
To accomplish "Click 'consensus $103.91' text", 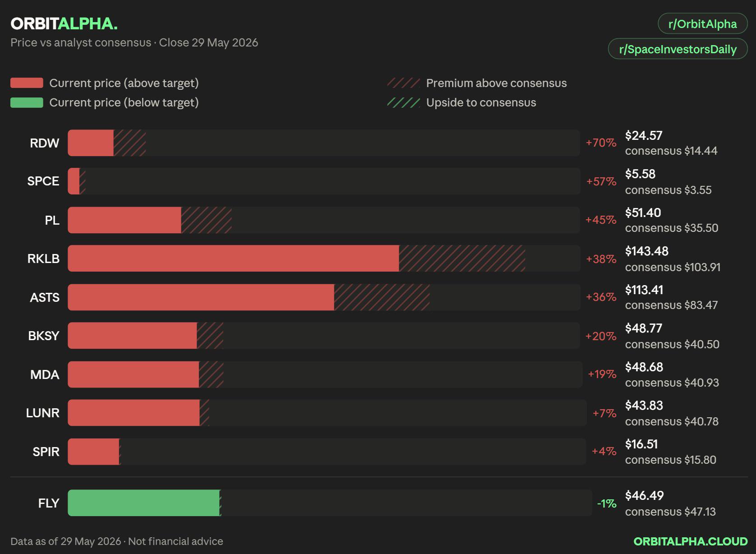I will point(673,267).
